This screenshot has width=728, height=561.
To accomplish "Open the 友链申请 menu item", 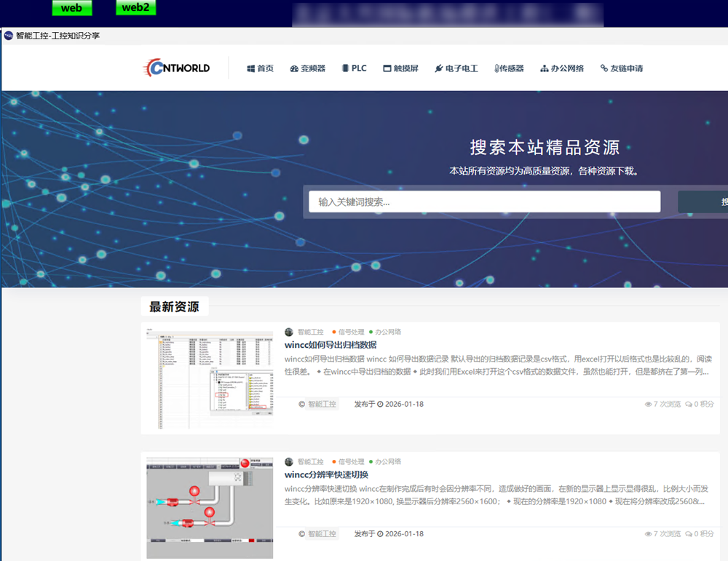I will pyautogui.click(x=627, y=68).
